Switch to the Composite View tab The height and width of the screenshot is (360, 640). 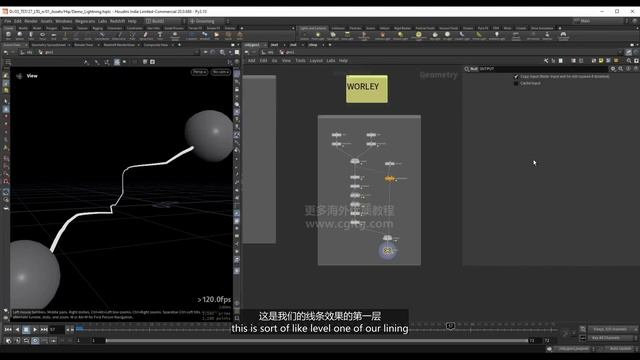pos(156,45)
